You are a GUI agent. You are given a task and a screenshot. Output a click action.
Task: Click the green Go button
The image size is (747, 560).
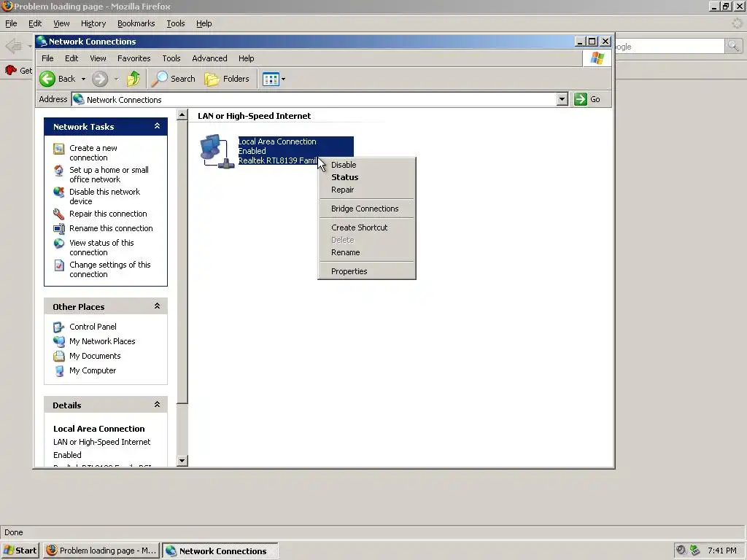pos(587,99)
